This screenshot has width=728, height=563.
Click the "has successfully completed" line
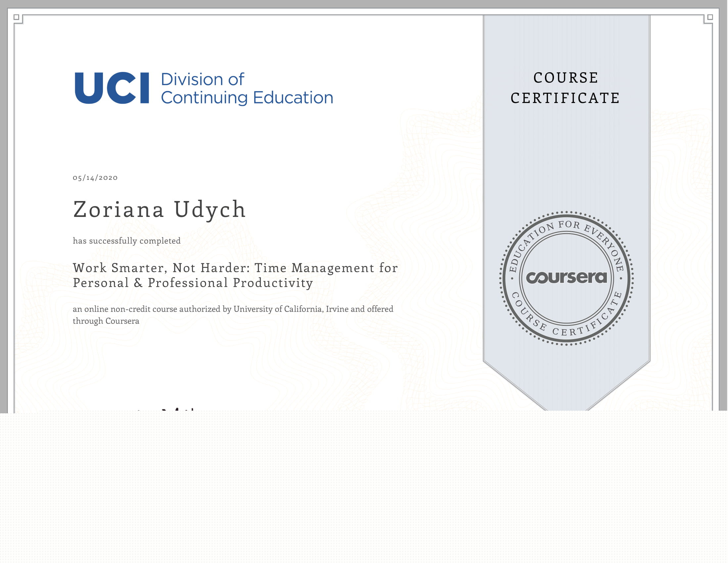(127, 241)
